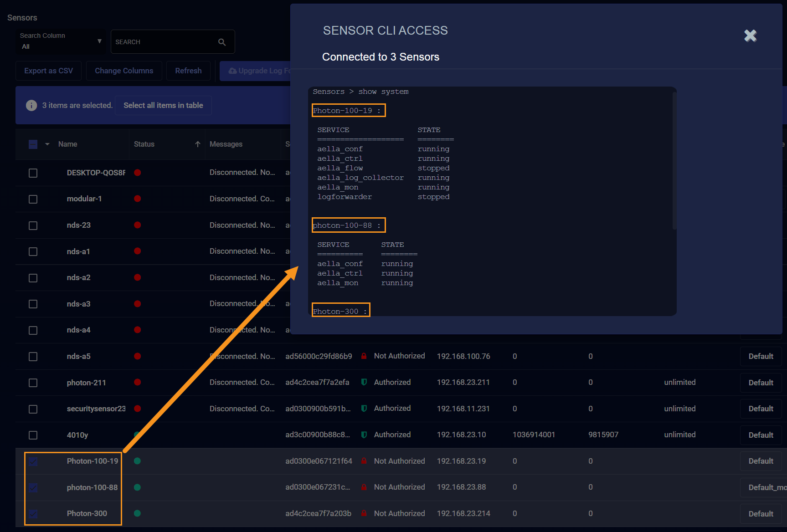Screen dimensions: 787x532
Task: Click the search magnifier icon
Action: click(222, 42)
